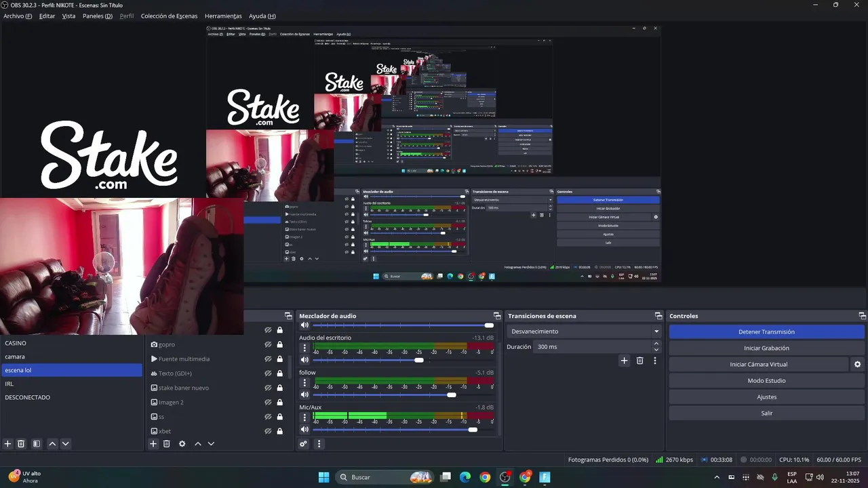
Task: Click Iniciar Grabación button
Action: click(x=766, y=348)
